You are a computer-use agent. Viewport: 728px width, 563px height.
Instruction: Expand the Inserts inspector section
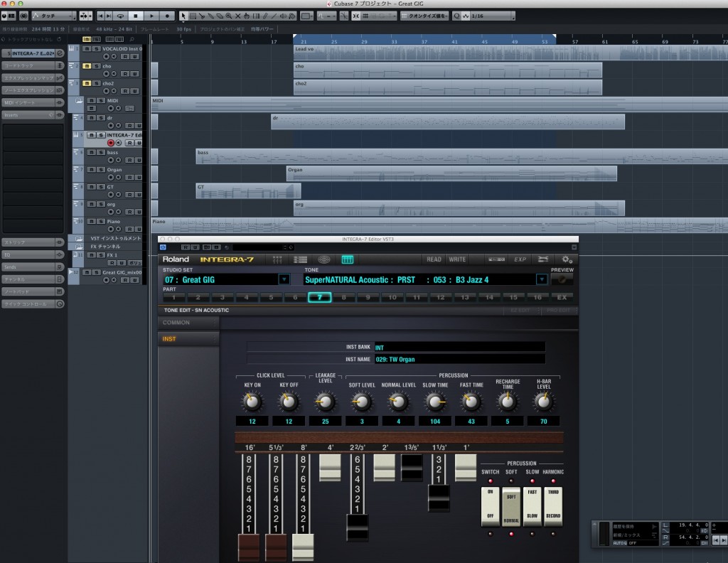[33, 115]
